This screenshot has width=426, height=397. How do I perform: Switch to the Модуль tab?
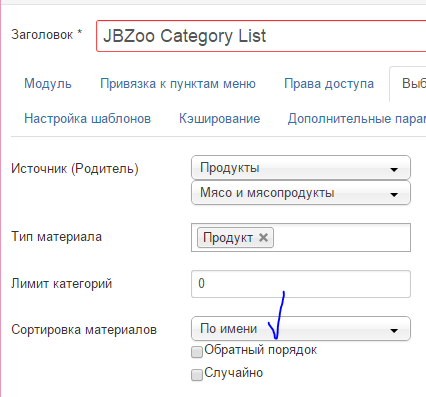click(48, 84)
